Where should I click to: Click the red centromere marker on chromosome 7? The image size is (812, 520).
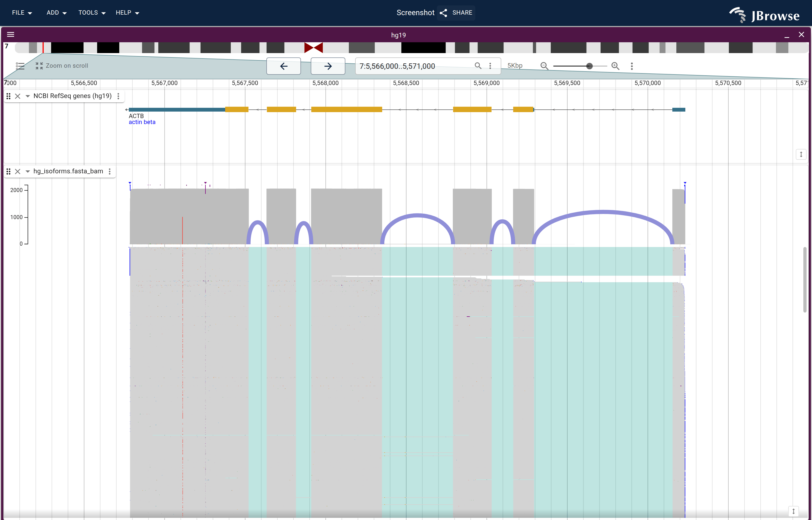[x=313, y=48]
